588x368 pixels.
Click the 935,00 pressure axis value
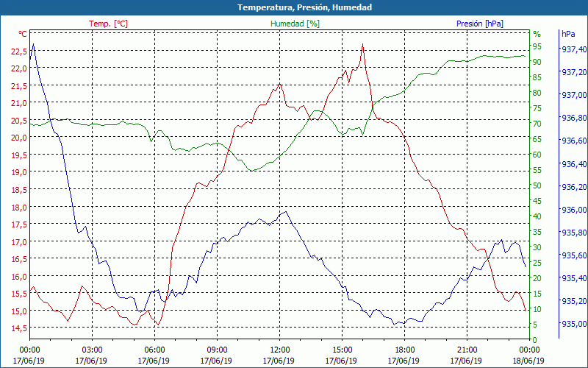[x=573, y=324]
